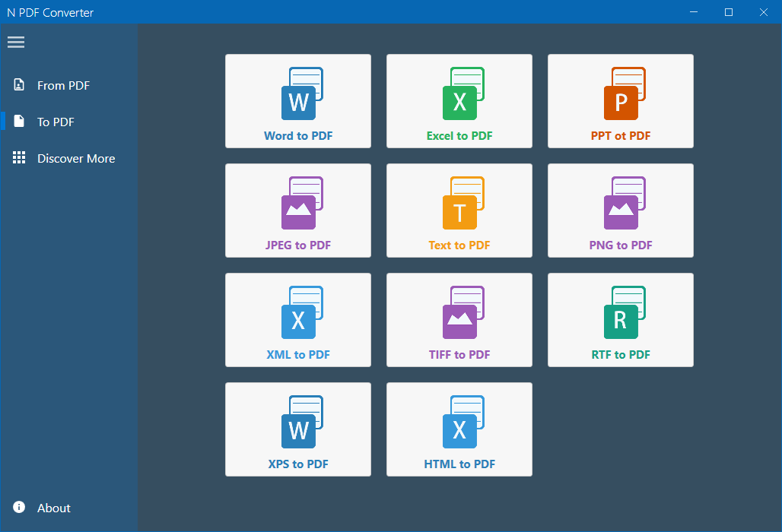Image resolution: width=782 pixels, height=532 pixels.
Task: Open the hamburger menu icon
Action: 16,42
